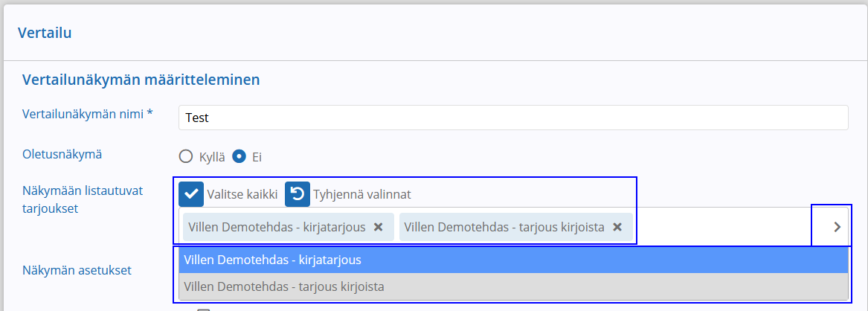The height and width of the screenshot is (311, 868).
Task: Remove the kirjatarjous tag with its x
Action: tap(378, 227)
